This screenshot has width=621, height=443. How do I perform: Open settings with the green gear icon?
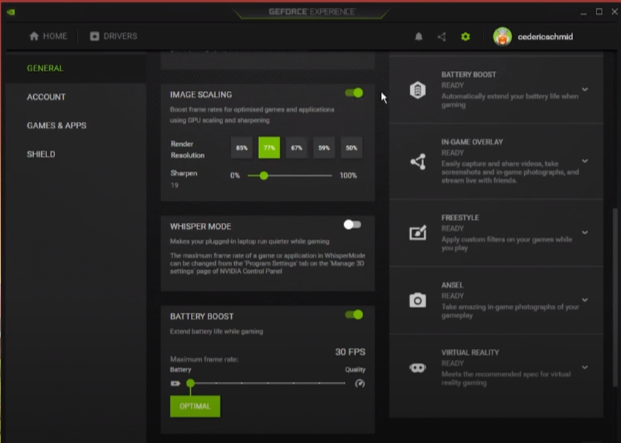(x=465, y=37)
